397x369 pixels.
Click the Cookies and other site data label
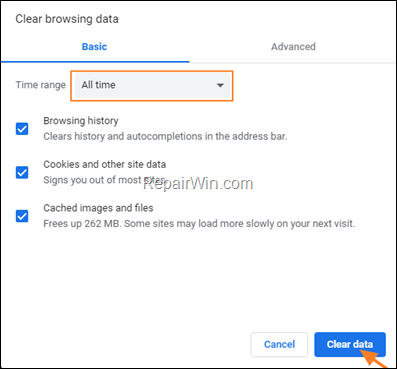pyautogui.click(x=105, y=164)
